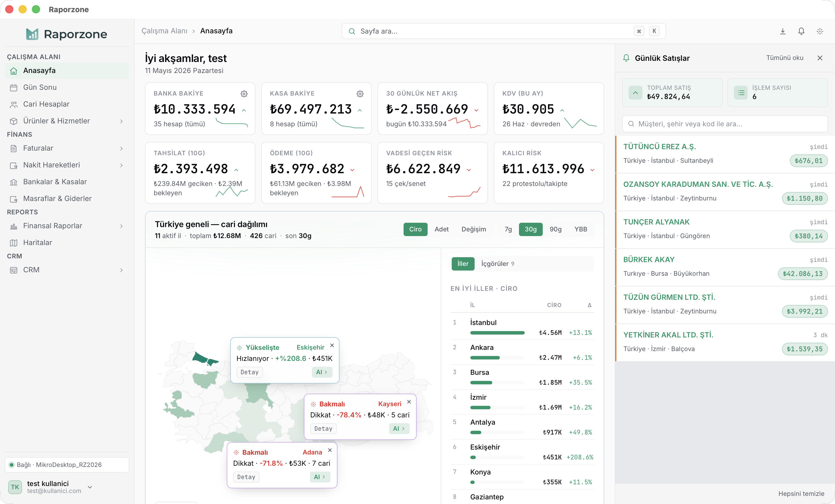
Task: Click the Bağlı MikroDesktop_RZ2026 connection status
Action: pos(67,465)
